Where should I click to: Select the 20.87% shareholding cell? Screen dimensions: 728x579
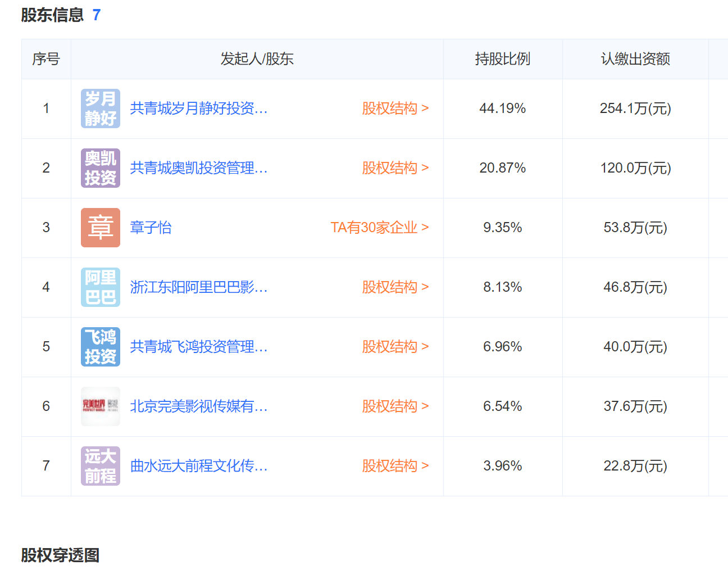click(503, 168)
